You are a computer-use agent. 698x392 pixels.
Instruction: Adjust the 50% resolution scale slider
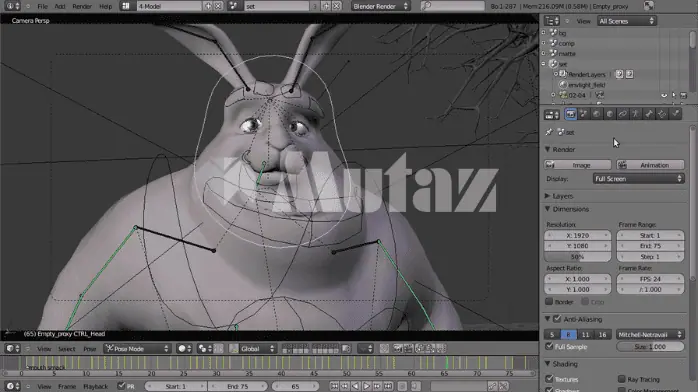pyautogui.click(x=577, y=257)
